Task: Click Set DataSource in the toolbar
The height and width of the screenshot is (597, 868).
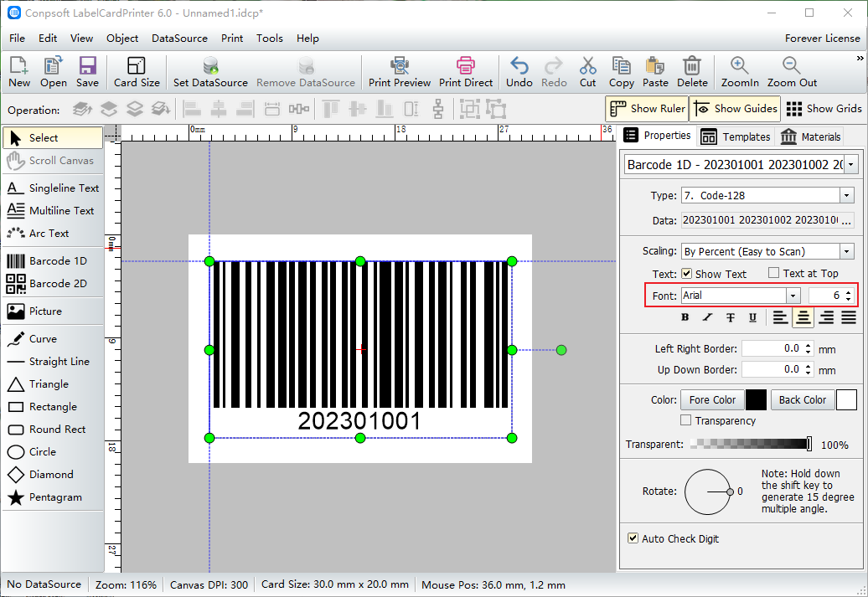Action: [x=210, y=72]
